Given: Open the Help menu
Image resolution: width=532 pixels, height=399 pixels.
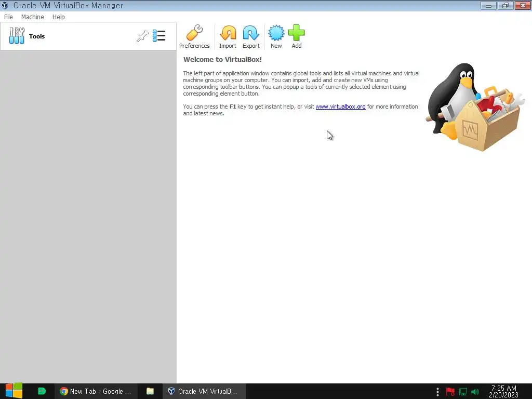Looking at the screenshot, I should 58,17.
